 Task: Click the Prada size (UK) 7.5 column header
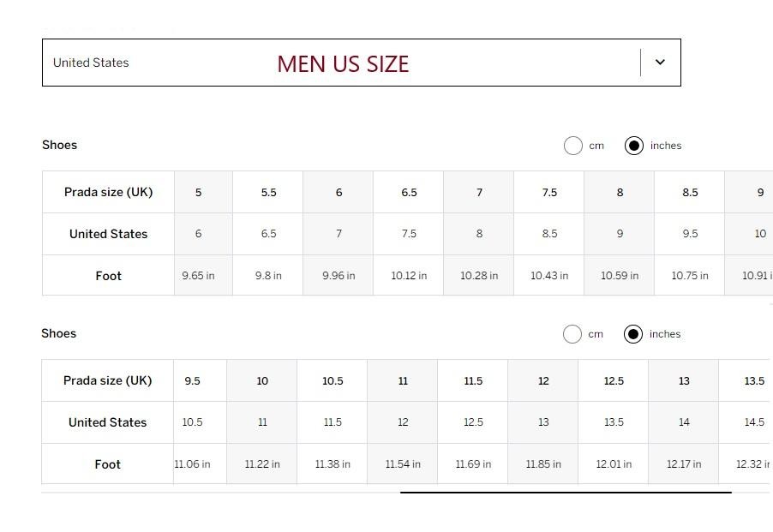click(549, 192)
